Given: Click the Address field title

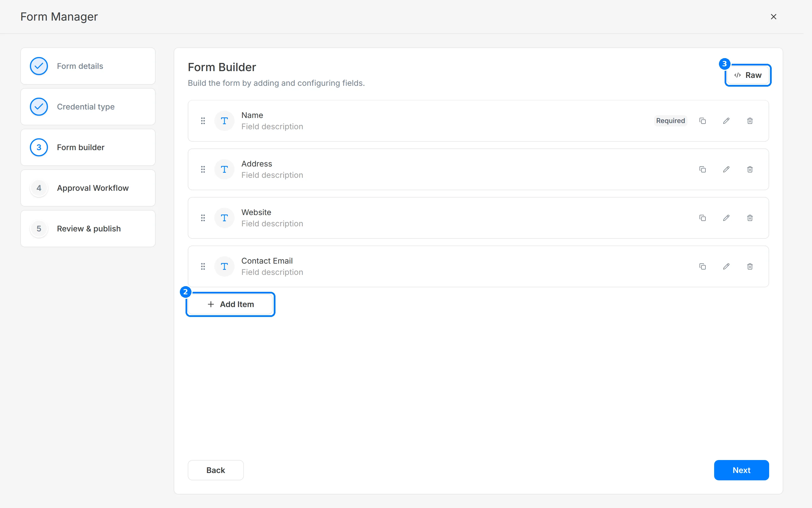Looking at the screenshot, I should coord(257,164).
